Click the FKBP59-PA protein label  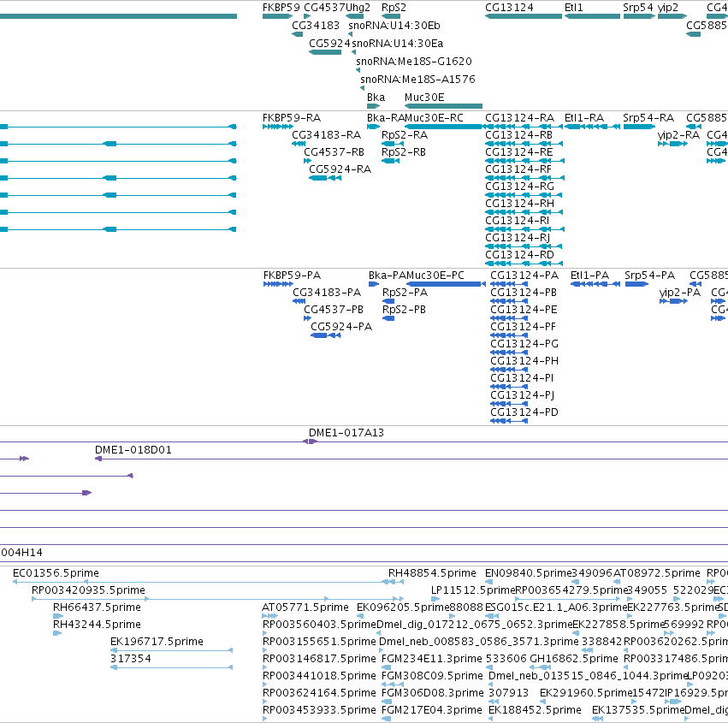pos(292,276)
